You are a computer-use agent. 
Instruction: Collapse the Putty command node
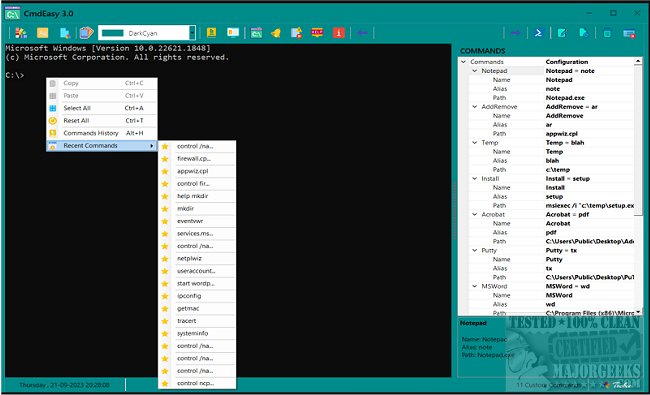click(475, 250)
